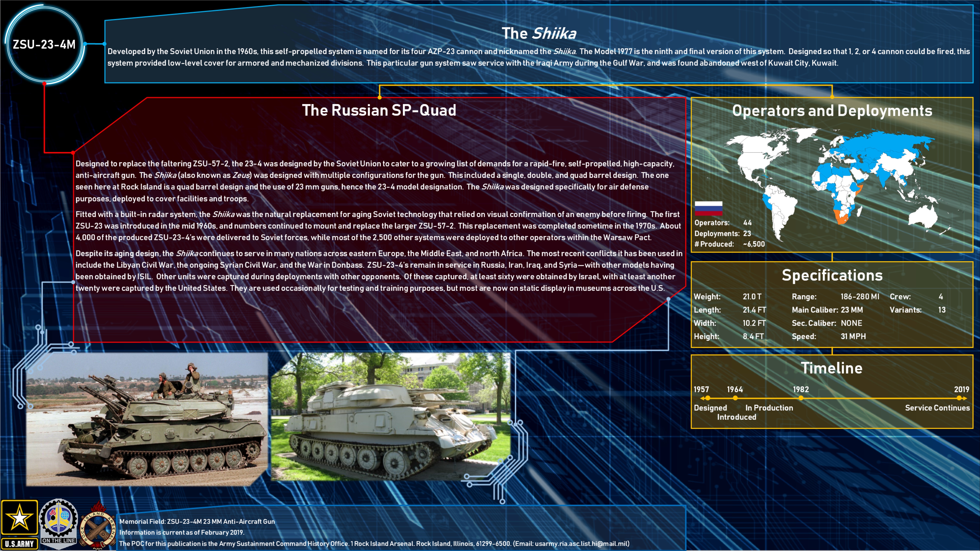Viewport: 980px width, 551px height.
Task: Open the green Shilka photo with crew
Action: coord(147,419)
